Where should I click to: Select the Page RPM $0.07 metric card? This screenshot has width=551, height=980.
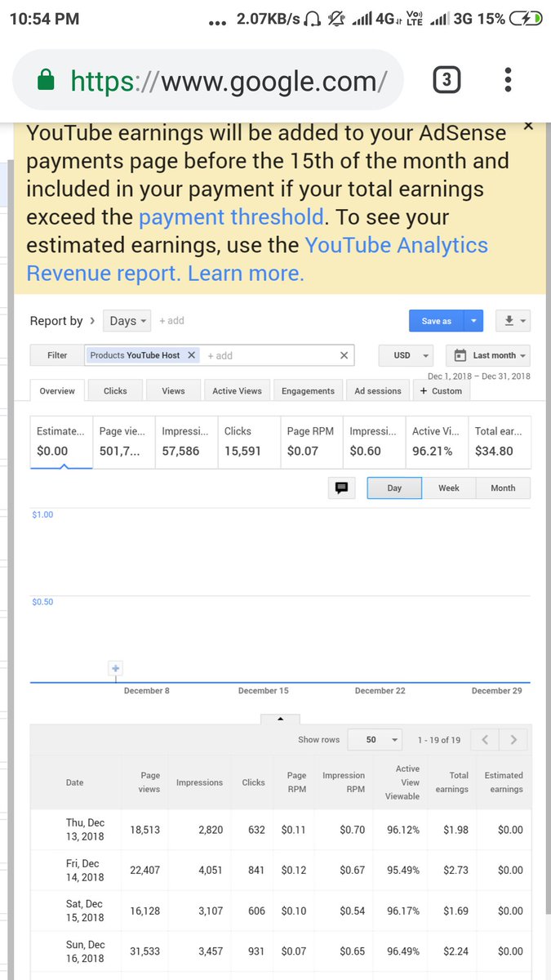pyautogui.click(x=312, y=441)
